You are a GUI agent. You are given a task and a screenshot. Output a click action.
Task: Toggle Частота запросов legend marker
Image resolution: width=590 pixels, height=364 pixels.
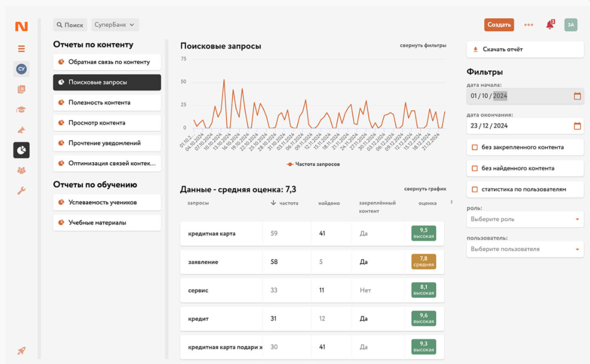coord(290,164)
